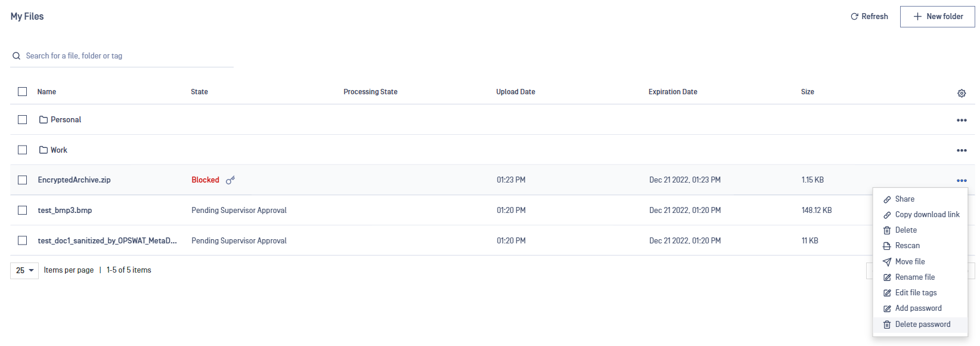Click the trash icon for Delete password
980x346 pixels.
tap(887, 325)
